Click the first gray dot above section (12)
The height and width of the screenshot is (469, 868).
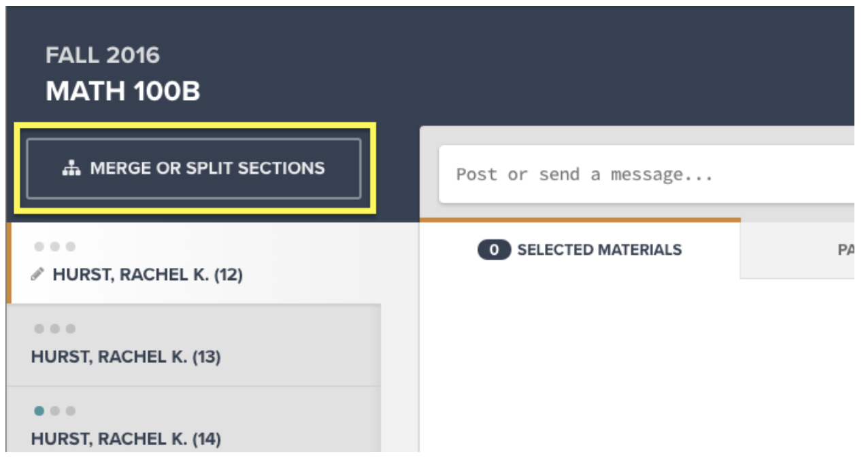tap(39, 247)
